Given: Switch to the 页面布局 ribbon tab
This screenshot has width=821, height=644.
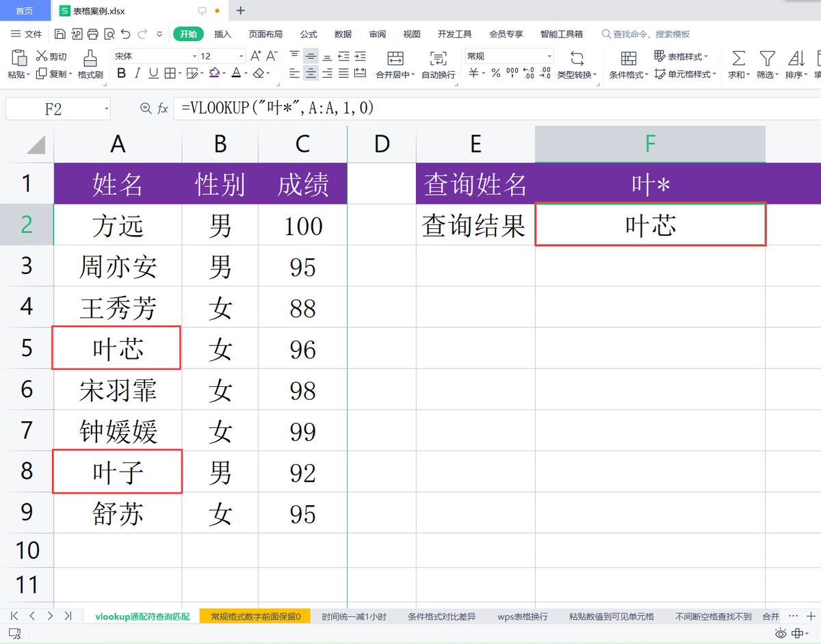Looking at the screenshot, I should point(265,33).
